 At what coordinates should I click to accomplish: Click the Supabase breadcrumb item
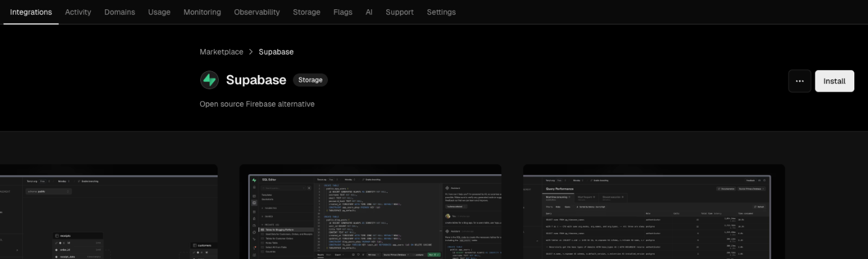(x=276, y=51)
